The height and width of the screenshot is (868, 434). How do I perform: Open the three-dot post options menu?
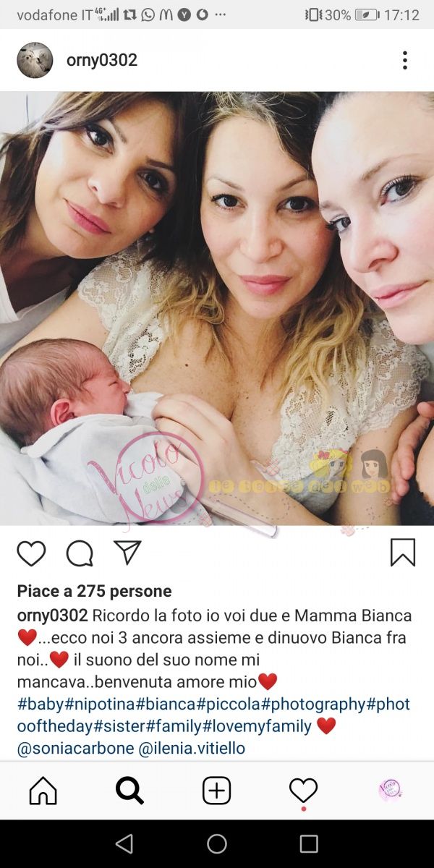[405, 60]
